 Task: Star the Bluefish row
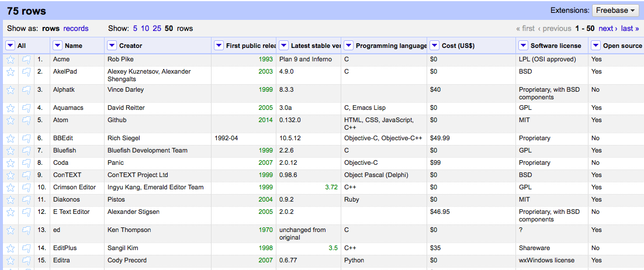tap(10, 151)
